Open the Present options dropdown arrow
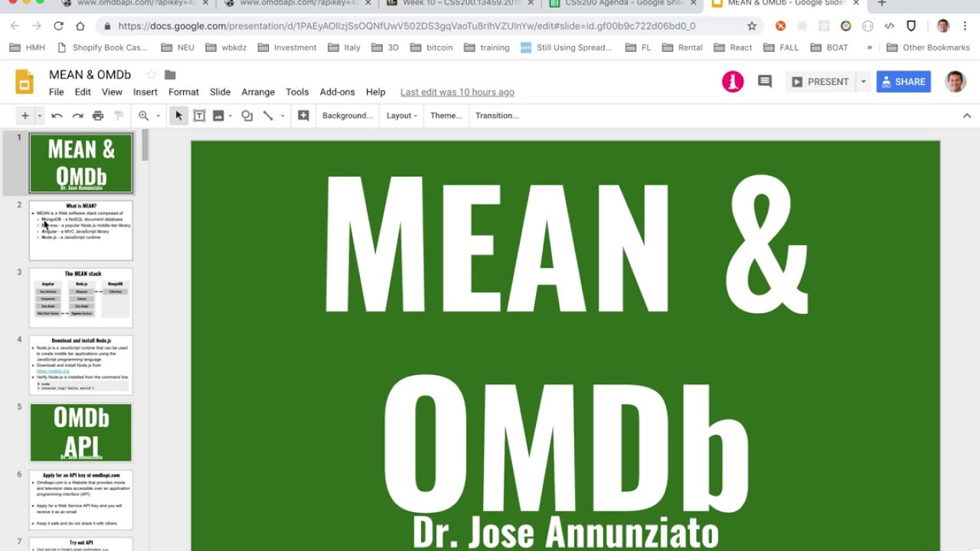This screenshot has width=980, height=551. 863,81
